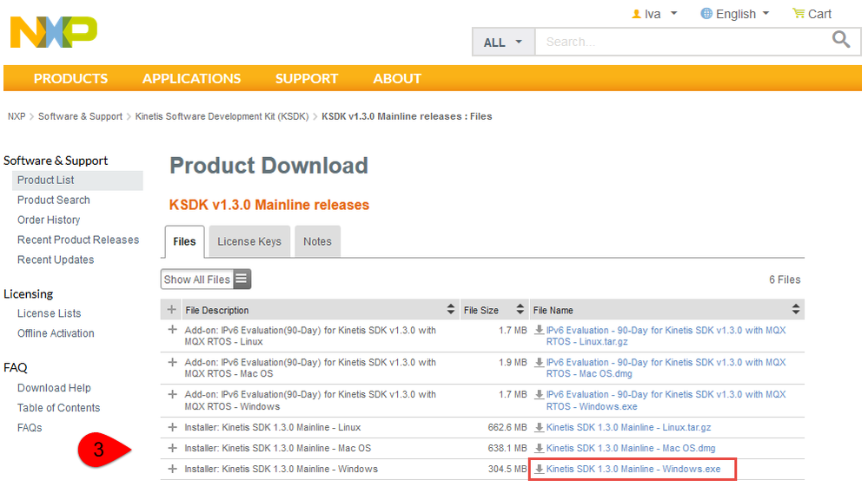Screen dimensions: 868x500
Task: Click the Cart shopping cart icon
Action: [798, 13]
